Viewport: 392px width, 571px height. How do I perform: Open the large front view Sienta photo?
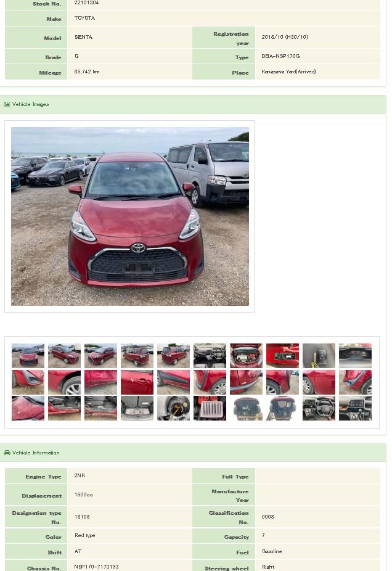pos(130,216)
